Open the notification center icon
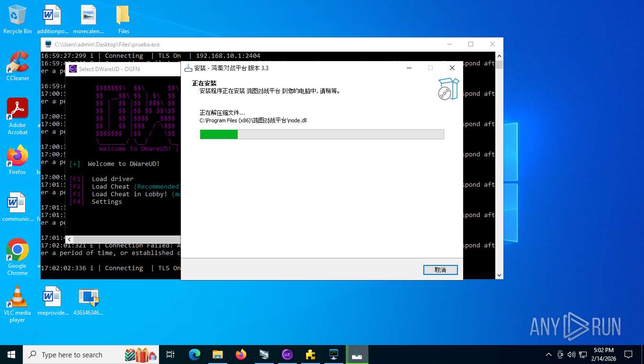The height and width of the screenshot is (364, 644). point(628,355)
